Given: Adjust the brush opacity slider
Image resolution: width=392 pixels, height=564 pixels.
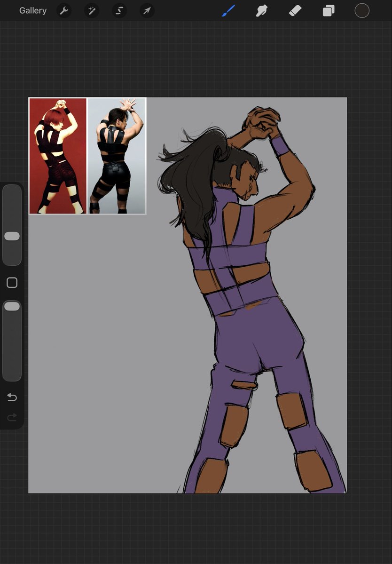Looking at the screenshot, I should [12, 340].
